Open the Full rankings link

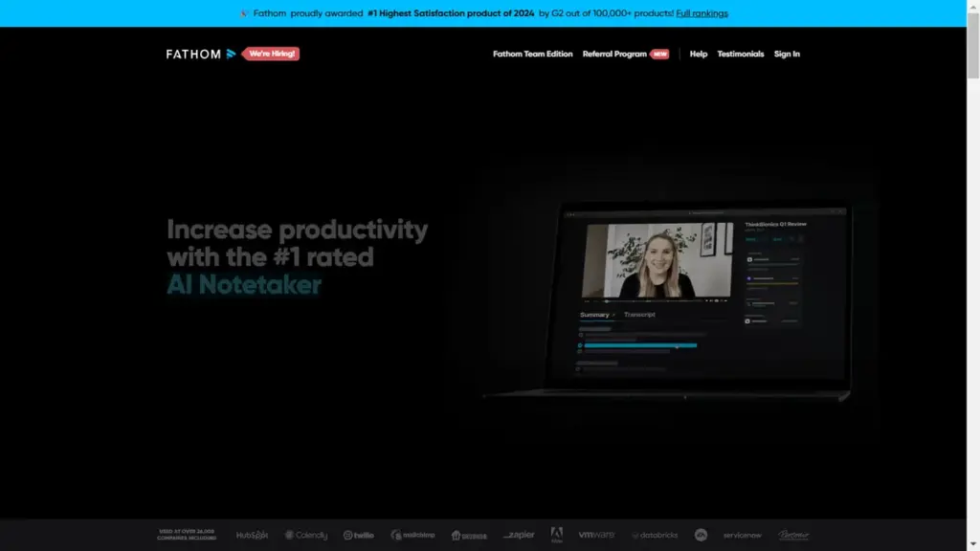pyautogui.click(x=702, y=13)
